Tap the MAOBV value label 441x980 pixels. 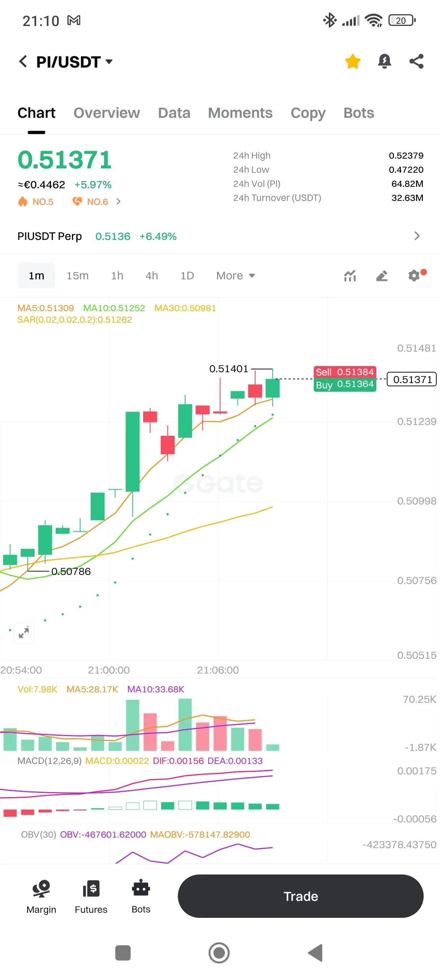pos(200,835)
